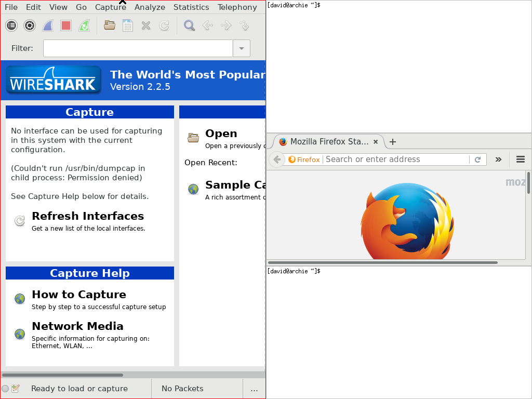Click the Open capture file heading
The height and width of the screenshot is (399, 532).
[x=221, y=134]
